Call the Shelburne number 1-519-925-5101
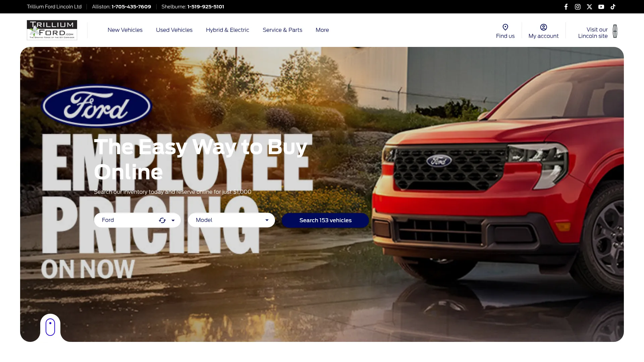 tap(206, 7)
